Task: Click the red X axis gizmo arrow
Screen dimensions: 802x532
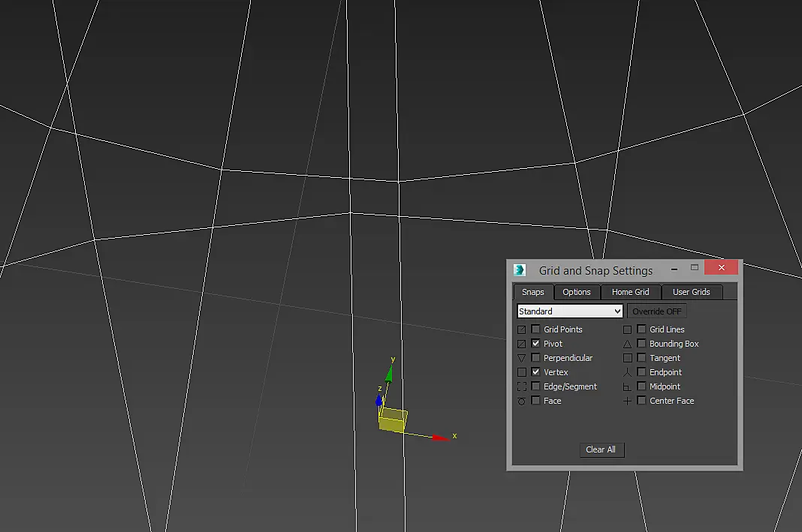Action: click(x=440, y=437)
